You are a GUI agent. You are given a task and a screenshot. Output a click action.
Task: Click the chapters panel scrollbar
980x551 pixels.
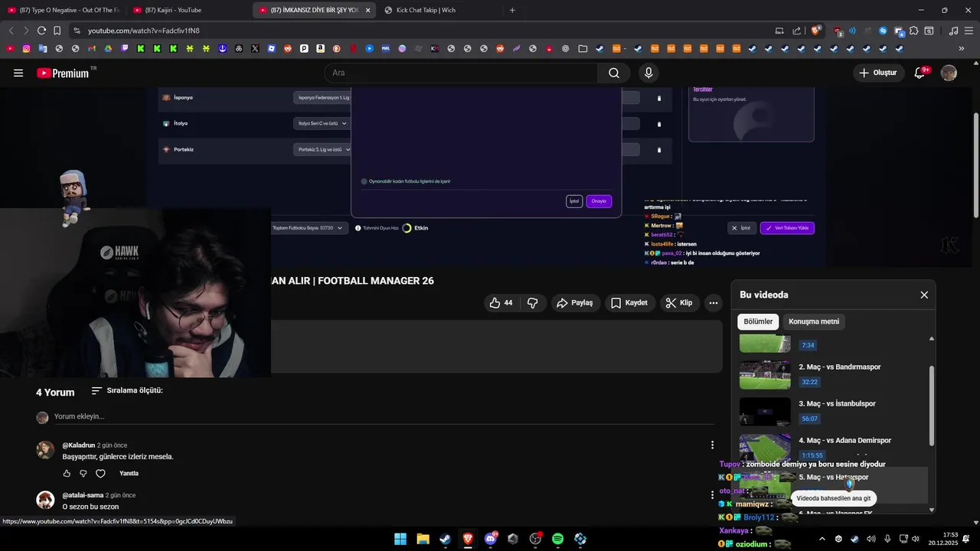(932, 406)
